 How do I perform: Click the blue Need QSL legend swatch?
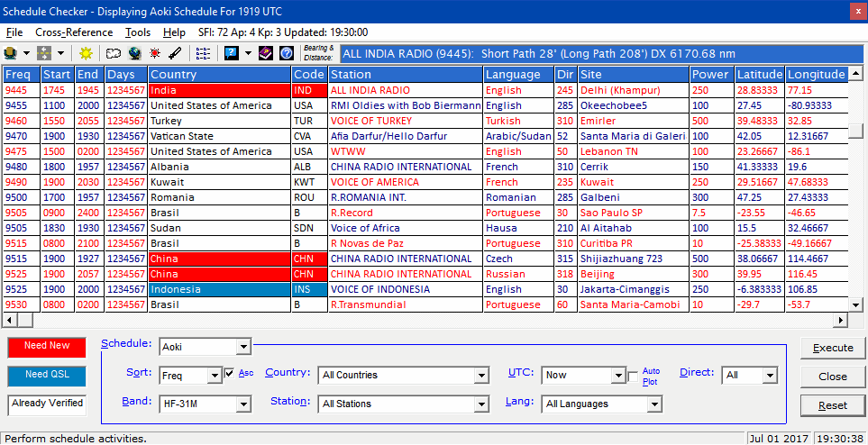pyautogui.click(x=47, y=375)
